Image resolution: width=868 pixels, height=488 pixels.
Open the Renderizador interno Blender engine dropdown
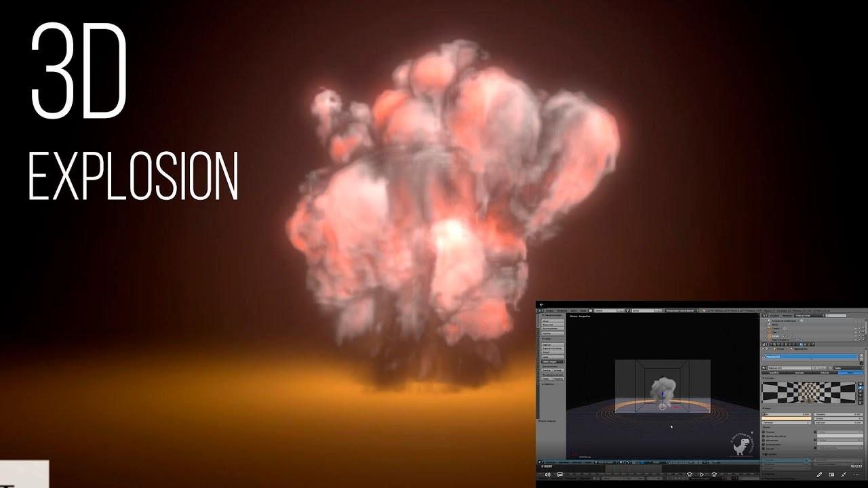[679, 310]
